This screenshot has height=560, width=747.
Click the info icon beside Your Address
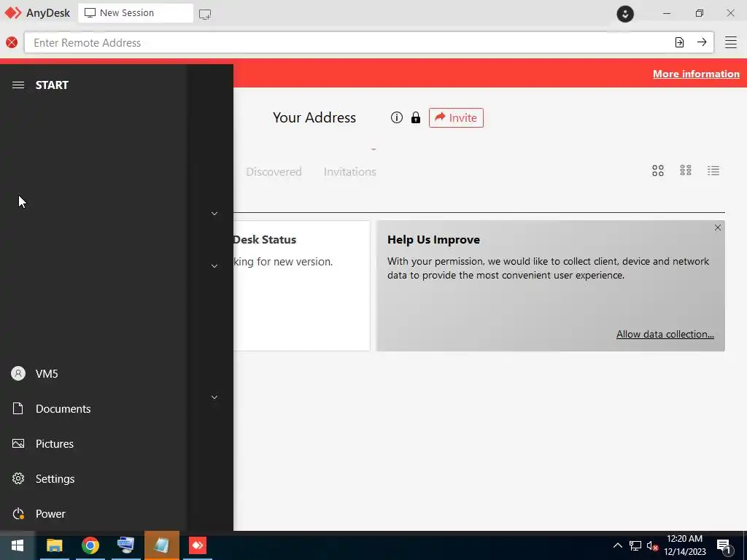tap(396, 117)
